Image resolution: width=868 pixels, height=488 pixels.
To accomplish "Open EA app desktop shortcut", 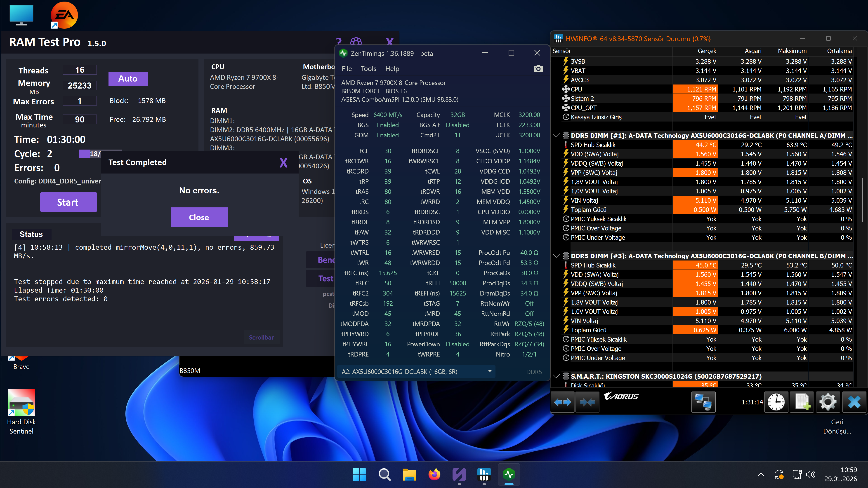I will 64,15.
